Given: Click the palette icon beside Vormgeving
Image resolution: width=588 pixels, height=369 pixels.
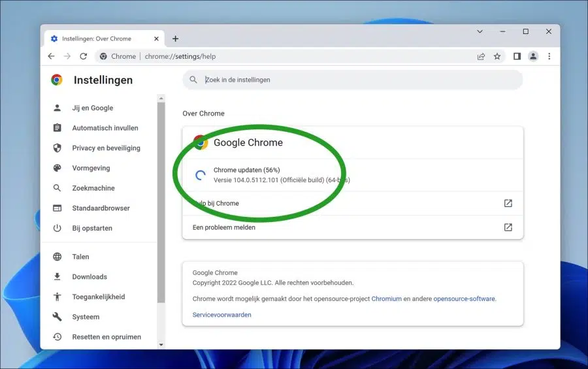Looking at the screenshot, I should click(57, 168).
